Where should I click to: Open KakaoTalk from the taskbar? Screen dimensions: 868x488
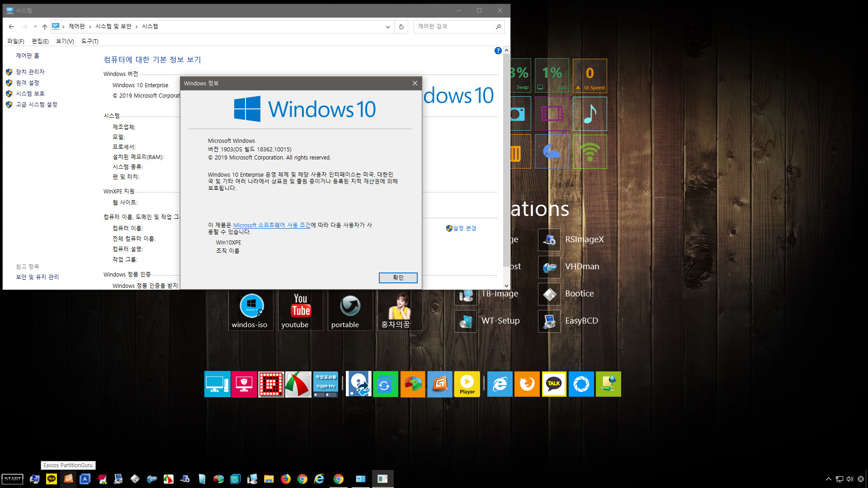tap(52, 479)
